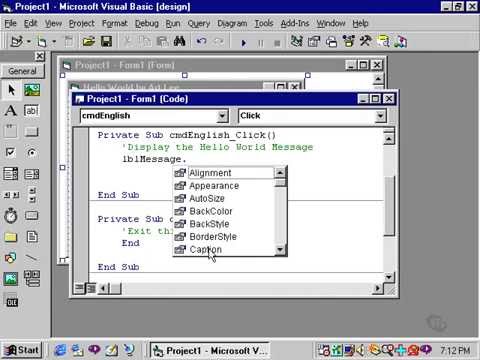Open Visual Component Manager icon

(x=400, y=42)
